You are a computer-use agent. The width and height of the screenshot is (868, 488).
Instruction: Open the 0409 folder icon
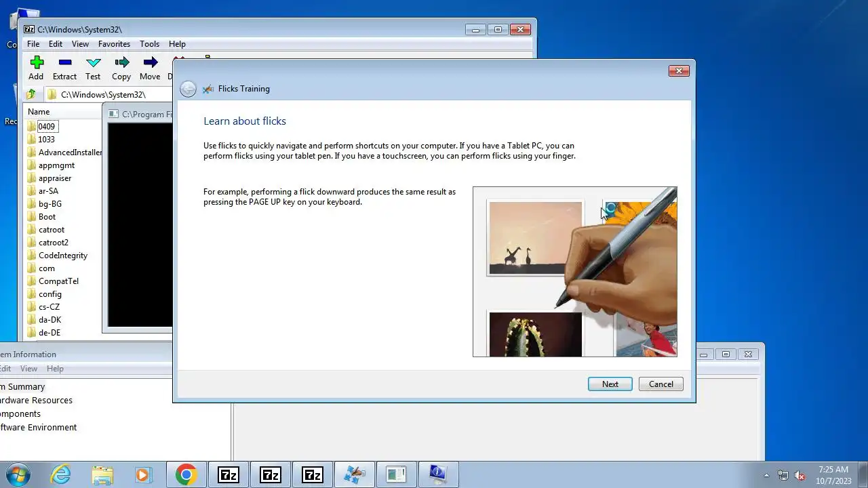[32, 126]
